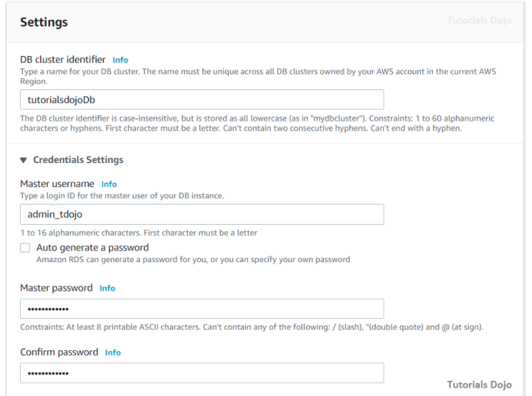
Task: Click the faded Tutorials Dojo watermark in header
Action: click(479, 21)
